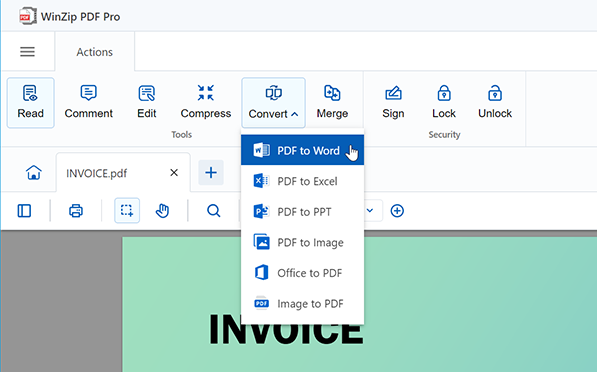This screenshot has height=372, width=597.
Task: Choose Image to PDF conversion
Action: (x=302, y=304)
